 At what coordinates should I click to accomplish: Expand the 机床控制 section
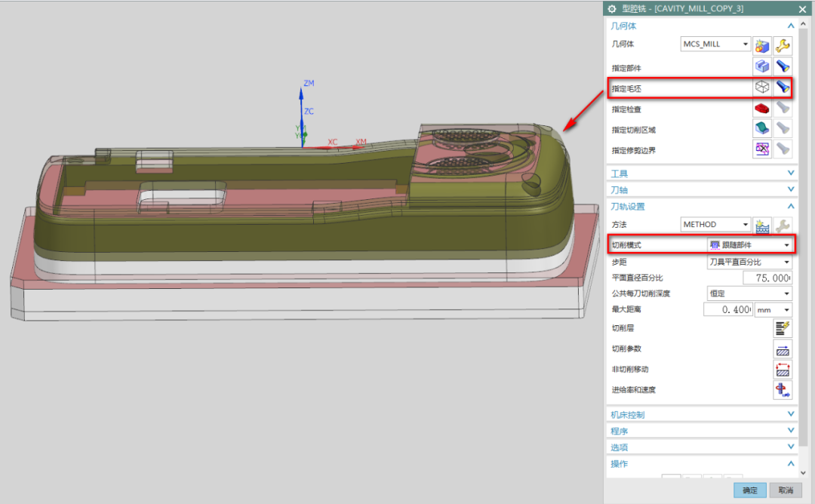coord(702,414)
